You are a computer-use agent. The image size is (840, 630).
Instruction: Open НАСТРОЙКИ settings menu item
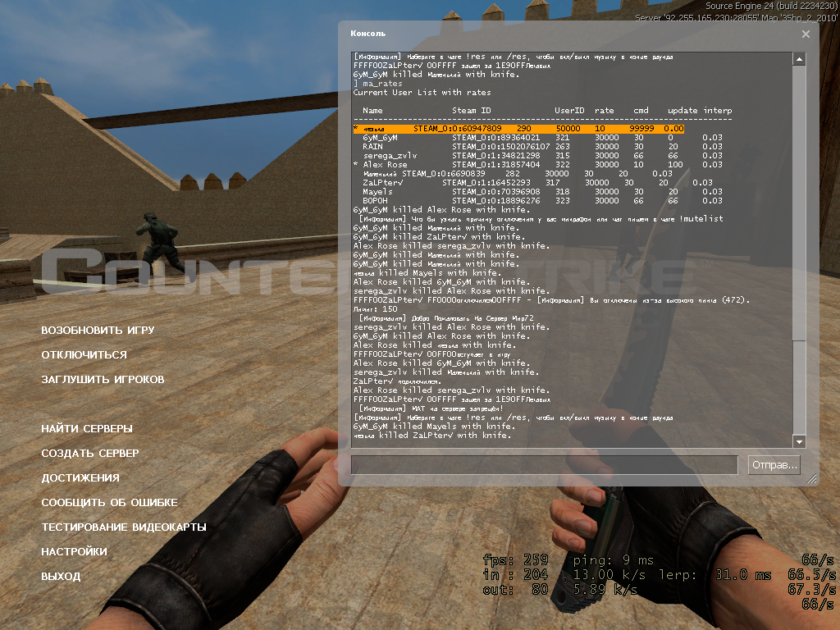74,552
